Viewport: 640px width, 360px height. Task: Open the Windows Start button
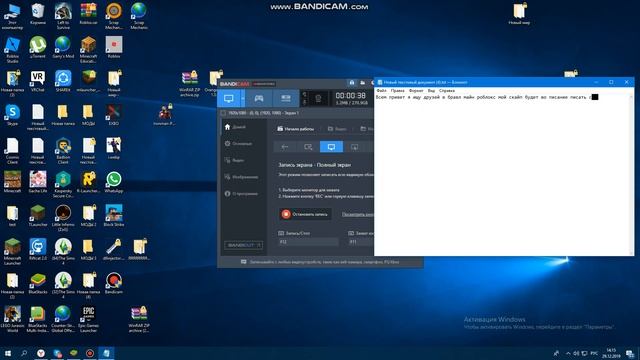pos(8,353)
